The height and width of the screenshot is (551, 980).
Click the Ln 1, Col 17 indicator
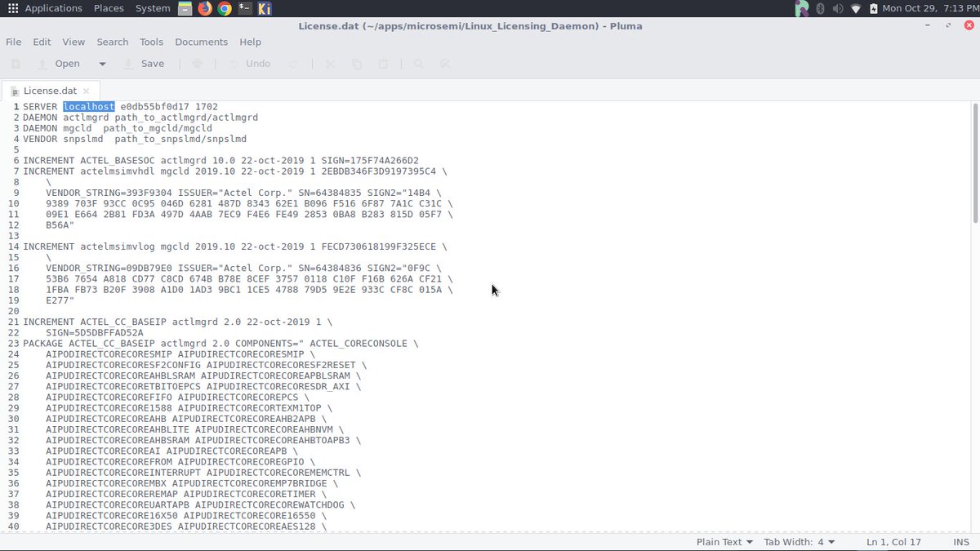tap(893, 542)
